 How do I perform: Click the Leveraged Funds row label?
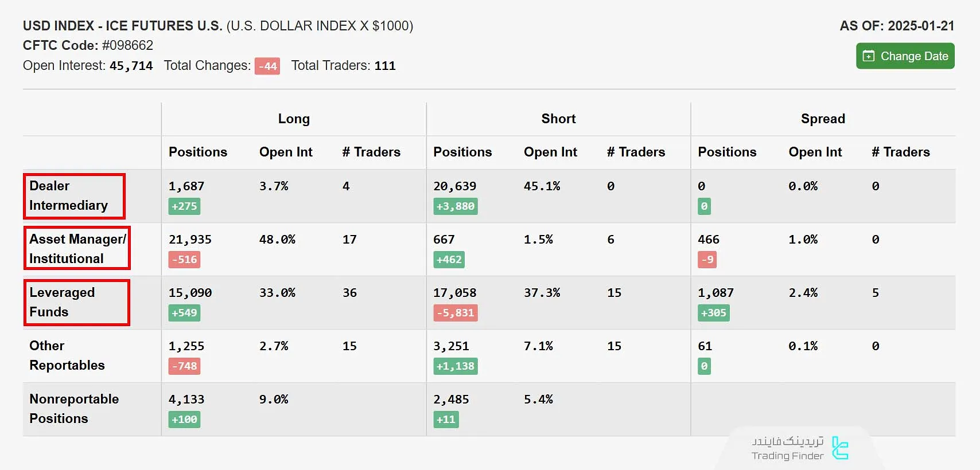tap(62, 302)
